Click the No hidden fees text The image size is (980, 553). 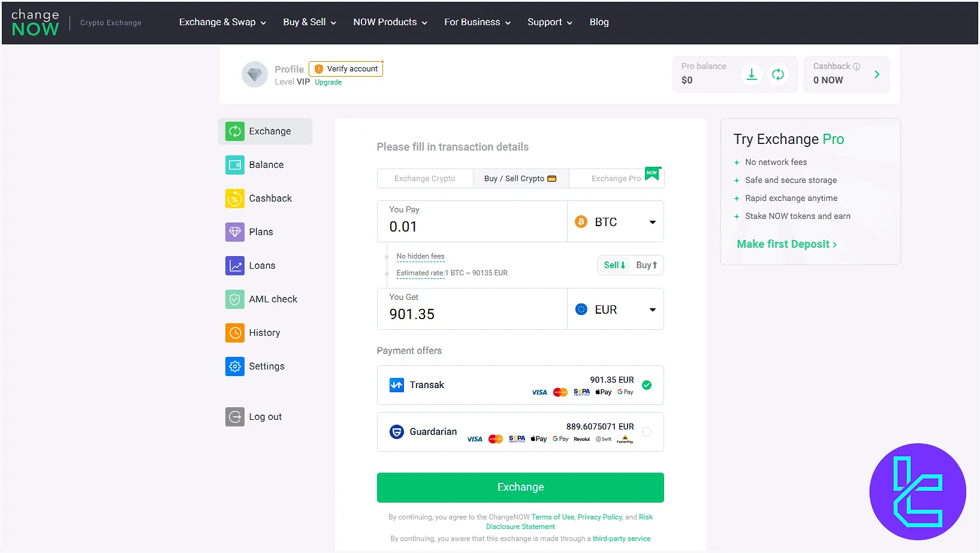pos(420,256)
